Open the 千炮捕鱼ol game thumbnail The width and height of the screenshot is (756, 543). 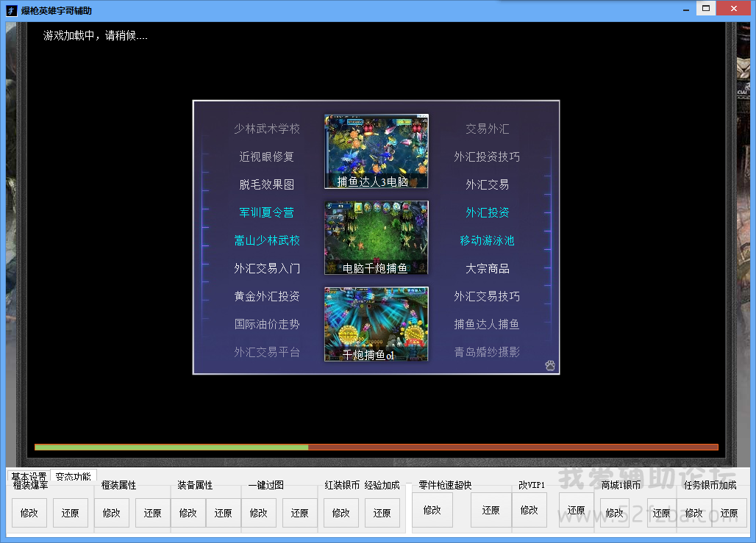point(377,324)
